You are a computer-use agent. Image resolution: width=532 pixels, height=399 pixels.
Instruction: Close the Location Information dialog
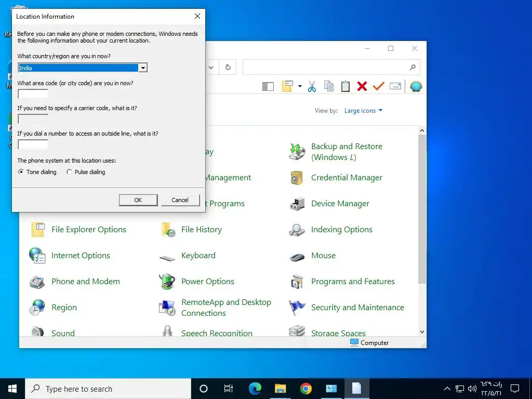[197, 16]
